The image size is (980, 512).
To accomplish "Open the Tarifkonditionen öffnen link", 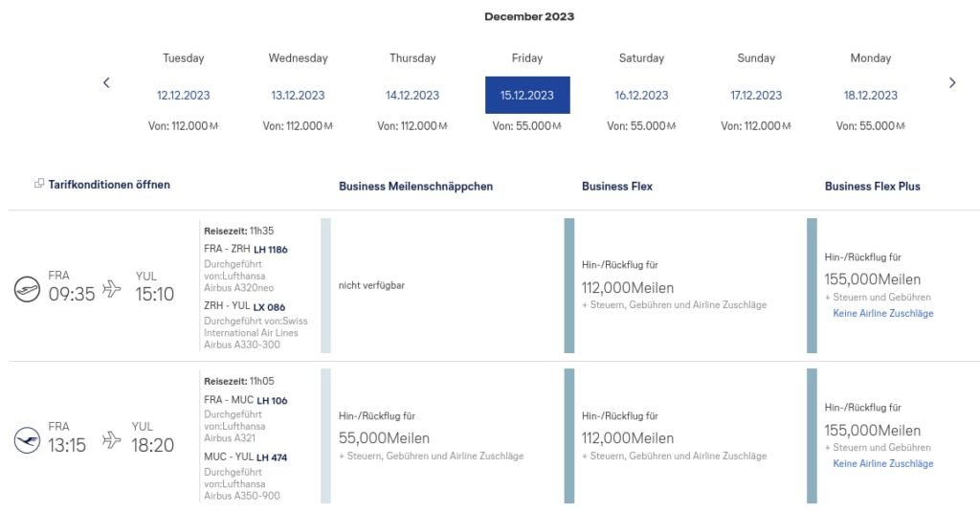I will (109, 185).
